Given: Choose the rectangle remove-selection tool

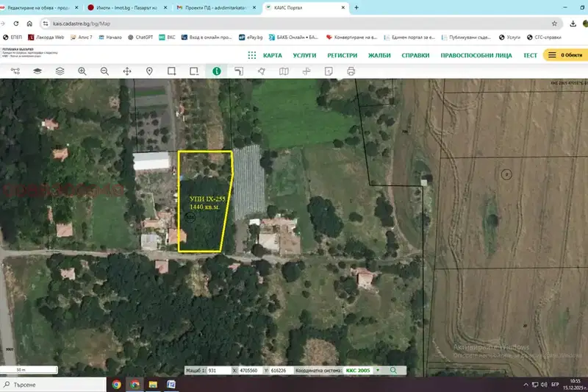Looking at the screenshot, I should 194,71.
